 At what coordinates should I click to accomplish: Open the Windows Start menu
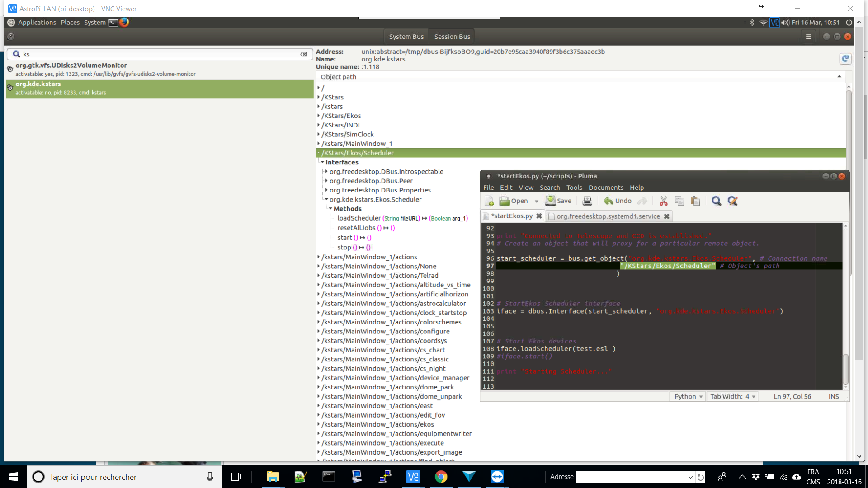tap(14, 477)
